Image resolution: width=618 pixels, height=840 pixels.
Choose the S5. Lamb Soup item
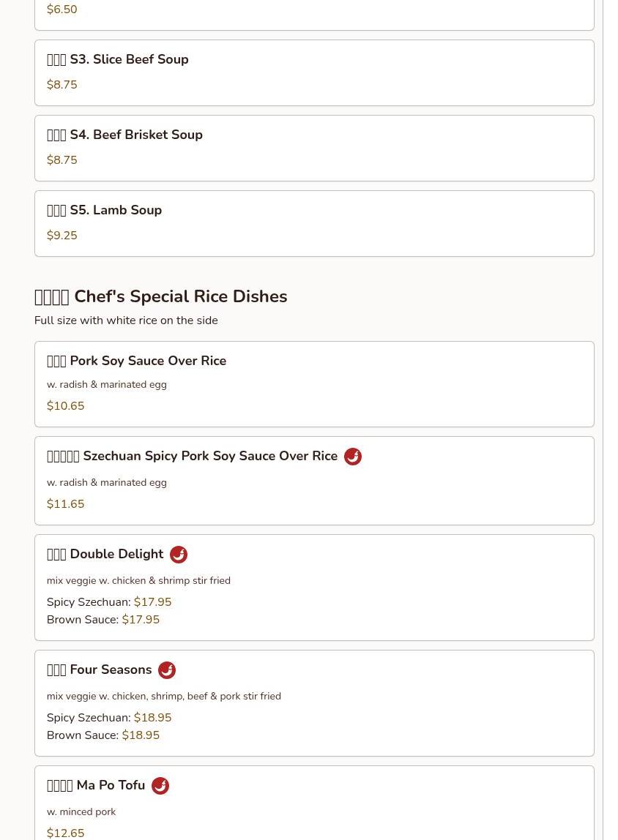[x=104, y=211]
